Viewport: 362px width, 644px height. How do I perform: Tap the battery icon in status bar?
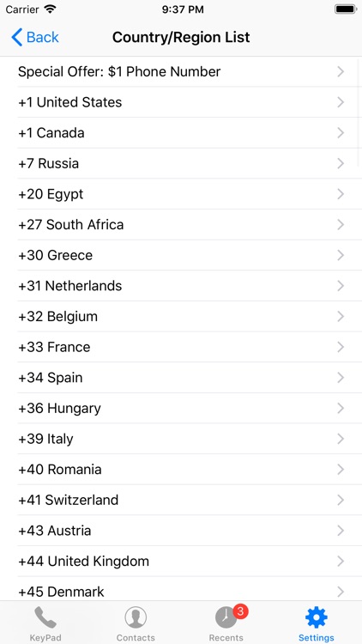[345, 9]
